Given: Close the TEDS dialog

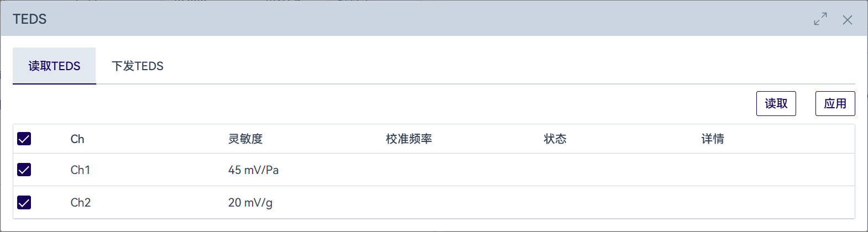Looking at the screenshot, I should click(847, 20).
